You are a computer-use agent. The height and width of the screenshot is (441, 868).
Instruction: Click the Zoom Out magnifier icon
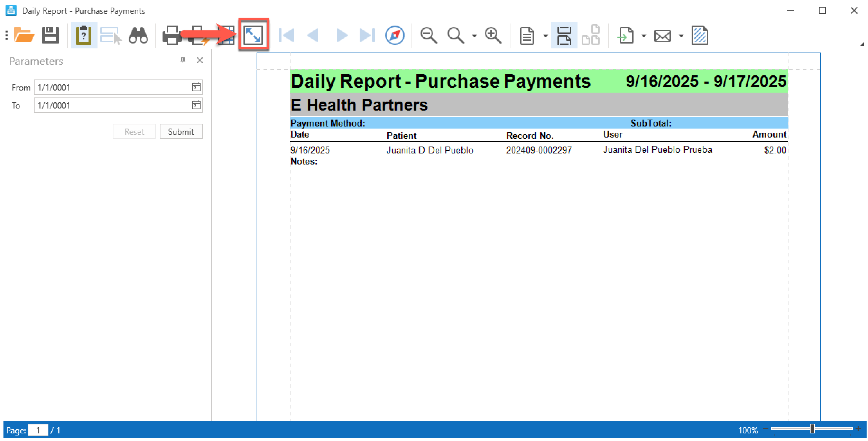click(428, 35)
